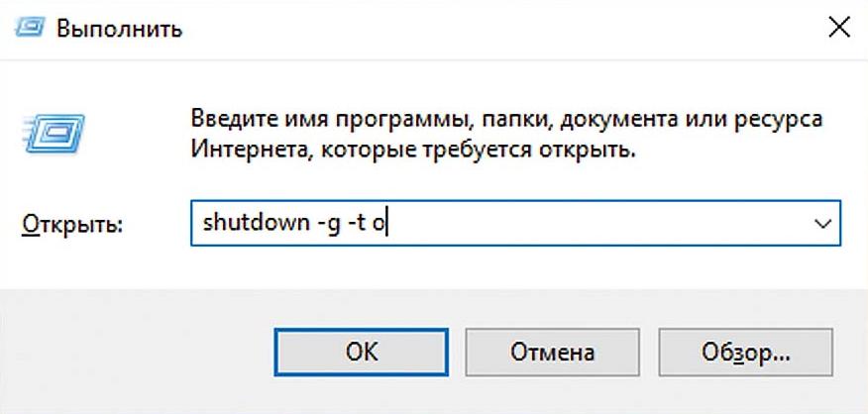Click the Введите имя программы description line
The image size is (868, 414).
coord(506,120)
